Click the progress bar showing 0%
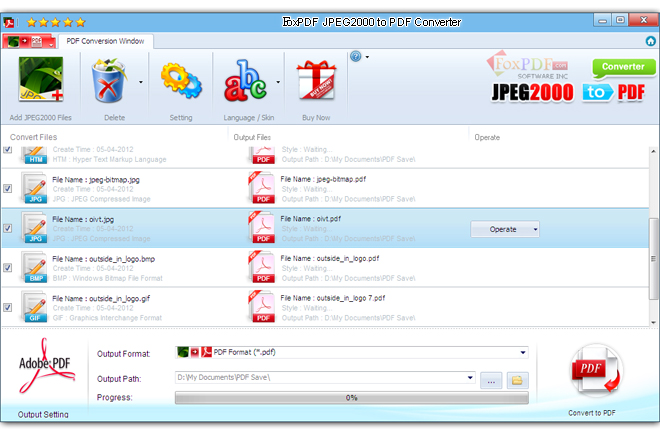 [x=351, y=398]
